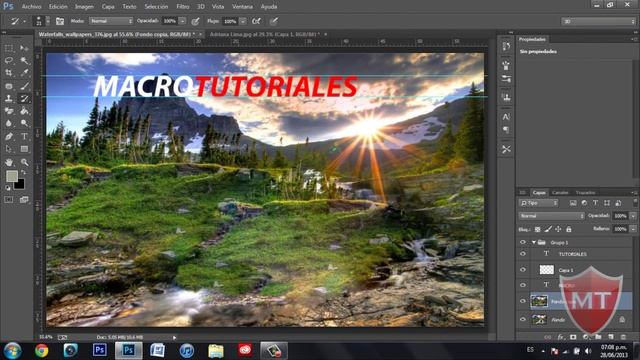Select the Clone Stamp tool
The width and height of the screenshot is (640, 360).
pos(9,98)
